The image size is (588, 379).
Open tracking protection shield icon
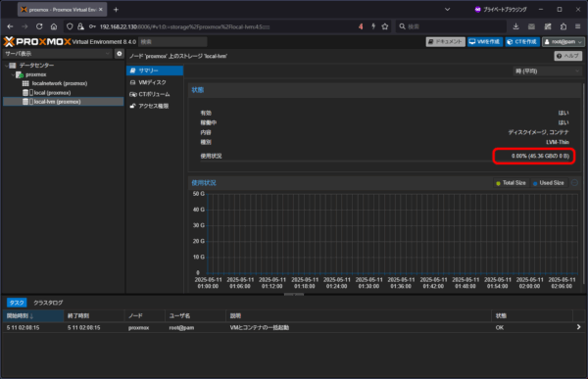tap(70, 26)
